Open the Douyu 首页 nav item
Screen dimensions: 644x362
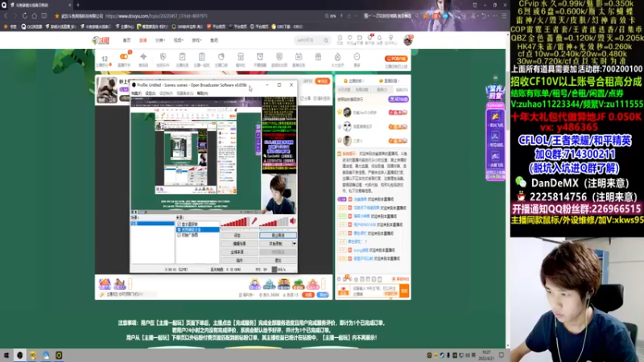[126, 40]
